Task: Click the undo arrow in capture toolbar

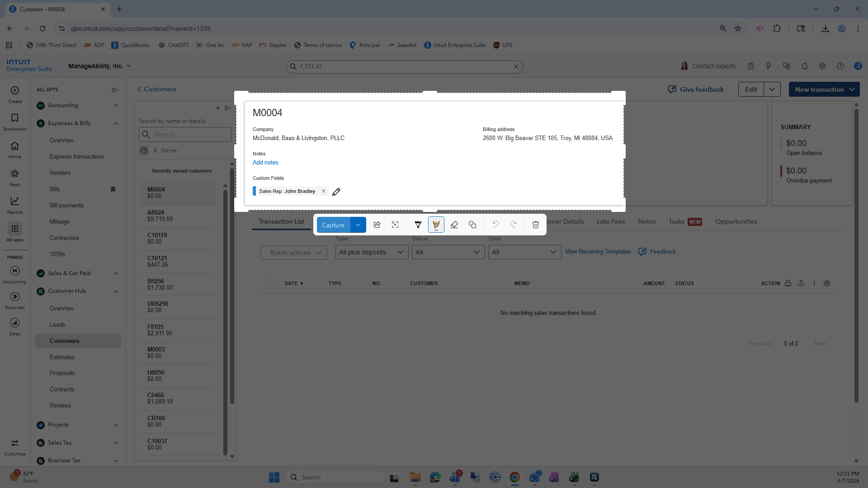Action: pyautogui.click(x=495, y=225)
